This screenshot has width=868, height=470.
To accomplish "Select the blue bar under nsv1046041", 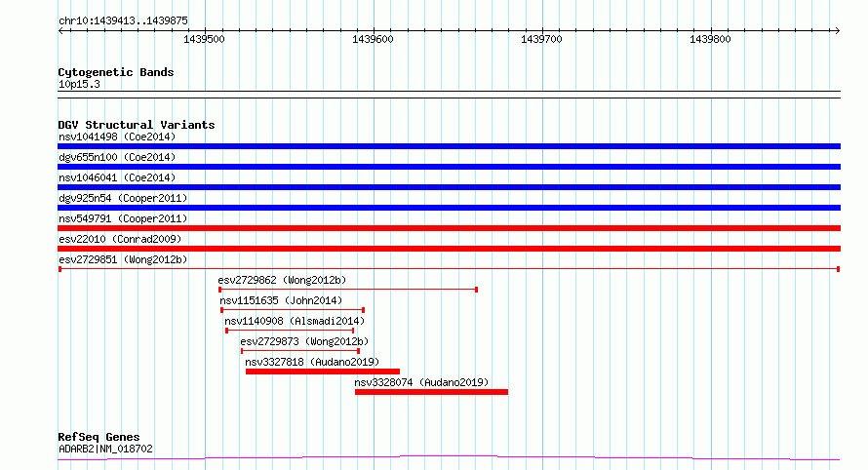I will point(449,187).
